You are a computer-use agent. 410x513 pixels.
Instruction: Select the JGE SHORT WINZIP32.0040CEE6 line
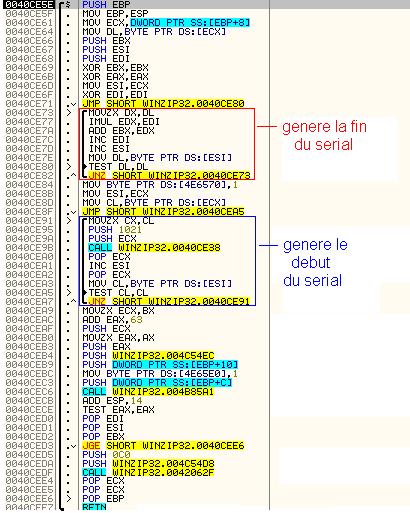[163, 446]
